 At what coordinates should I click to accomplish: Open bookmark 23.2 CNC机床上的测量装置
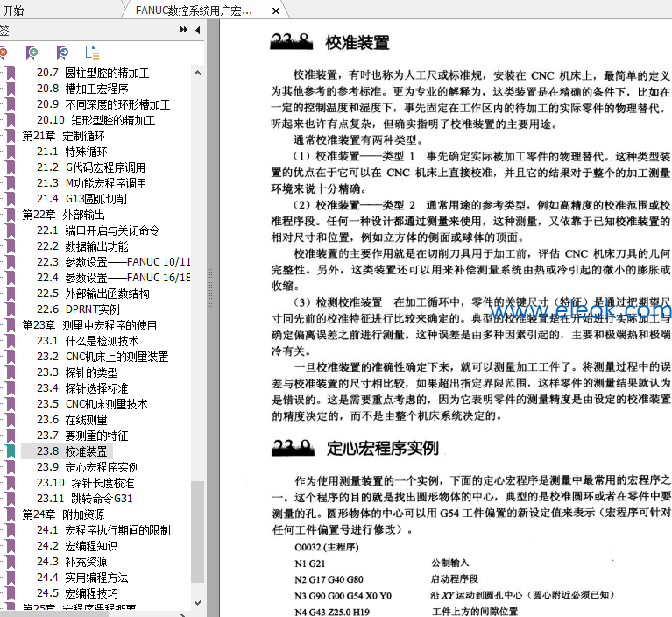pyautogui.click(x=103, y=357)
